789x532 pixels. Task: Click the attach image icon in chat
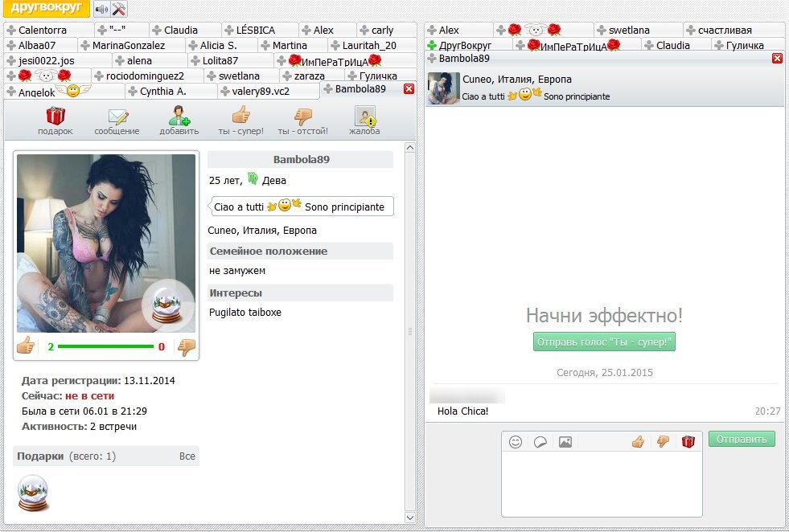[x=565, y=441]
